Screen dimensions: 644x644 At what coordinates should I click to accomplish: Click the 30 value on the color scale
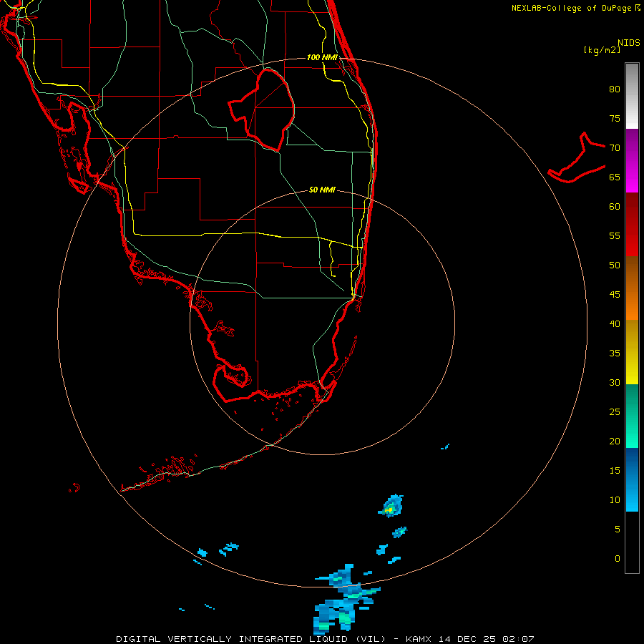point(615,382)
